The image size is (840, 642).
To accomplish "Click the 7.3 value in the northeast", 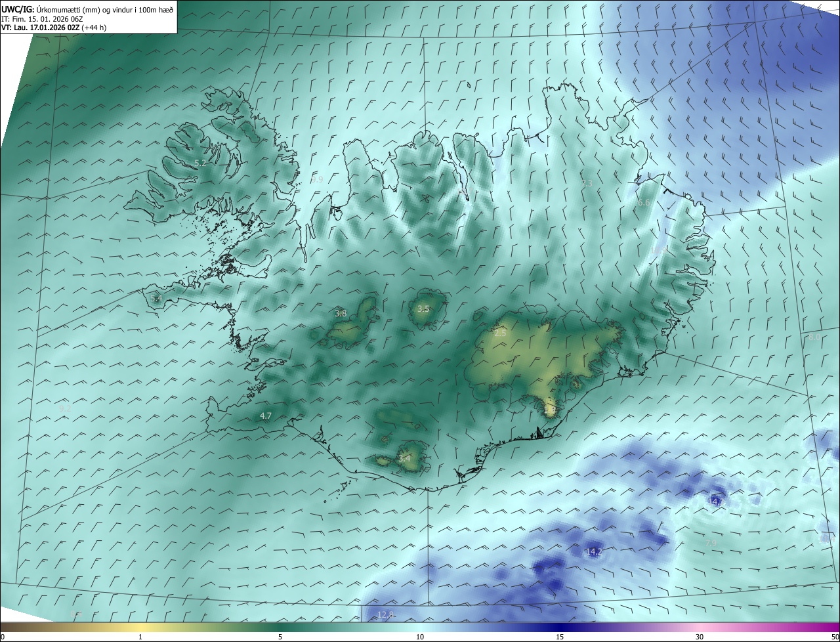I will point(587,183).
